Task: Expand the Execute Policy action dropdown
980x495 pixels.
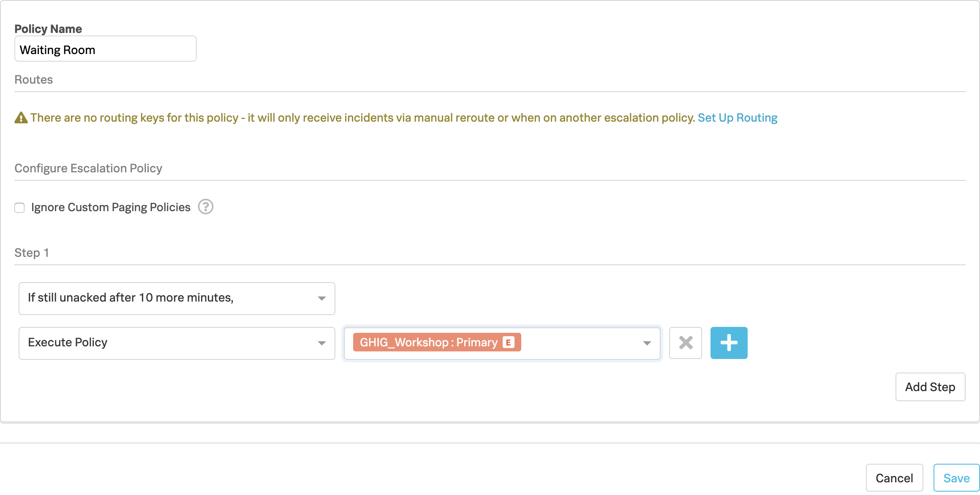Action: pyautogui.click(x=177, y=343)
